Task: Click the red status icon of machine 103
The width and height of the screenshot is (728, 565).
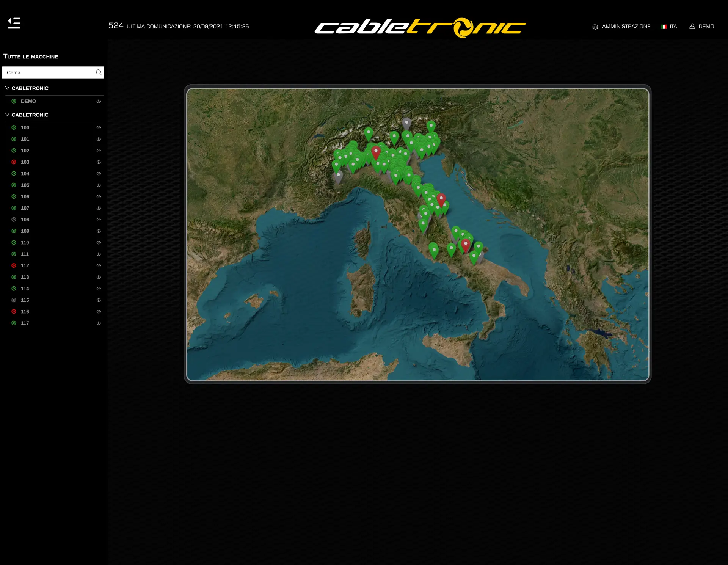Action: (x=14, y=162)
